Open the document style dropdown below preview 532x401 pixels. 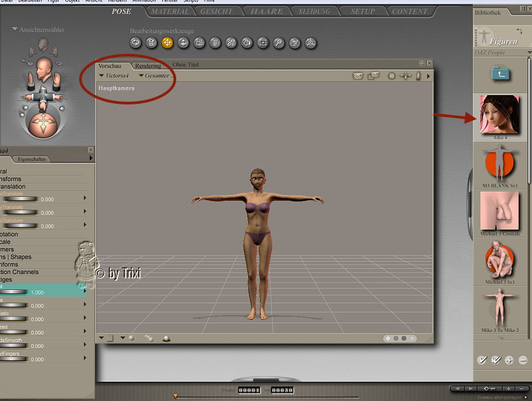102,338
